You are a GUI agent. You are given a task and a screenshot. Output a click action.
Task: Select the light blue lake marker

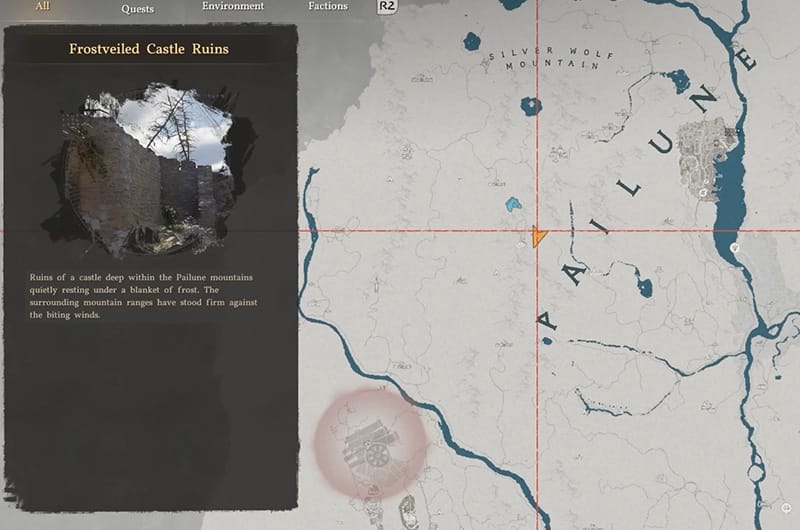pos(513,205)
